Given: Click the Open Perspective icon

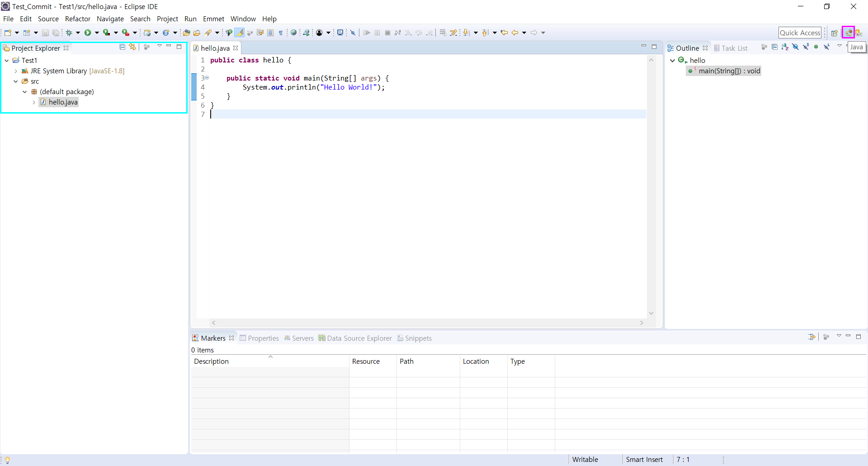Looking at the screenshot, I should pyautogui.click(x=835, y=33).
